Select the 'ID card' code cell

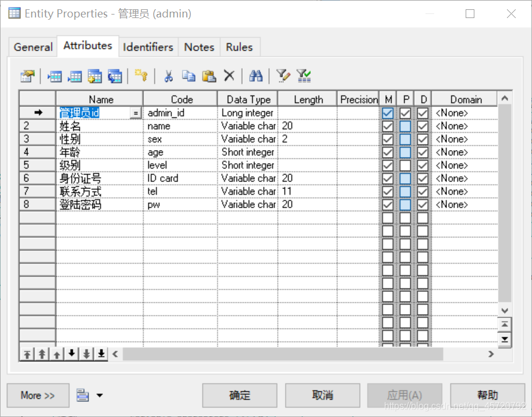point(180,179)
